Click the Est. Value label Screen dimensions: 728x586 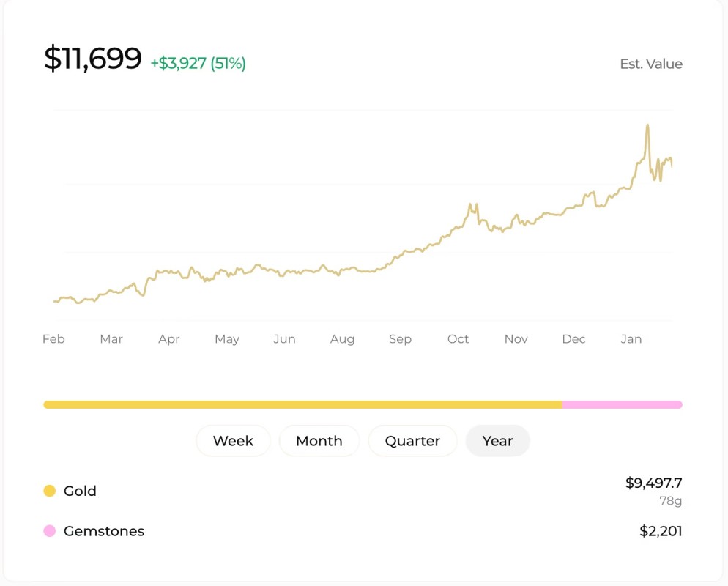(651, 64)
